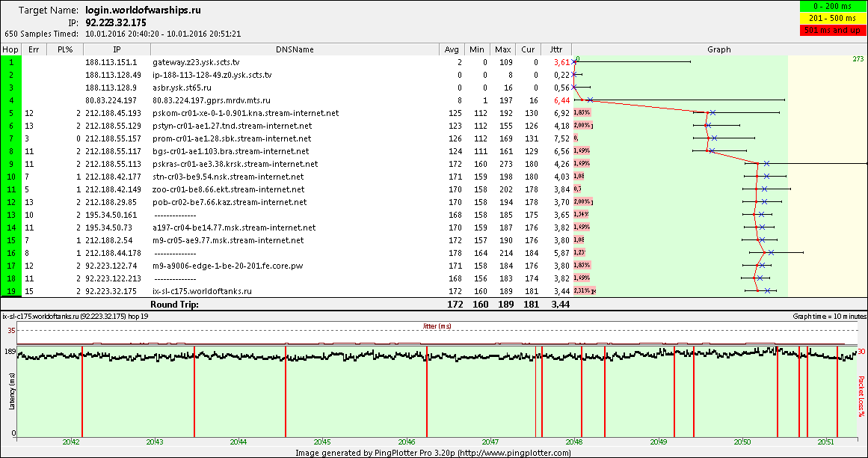Click IP address 212.188.55.157
This screenshot has height=458, width=868.
[x=113, y=138]
